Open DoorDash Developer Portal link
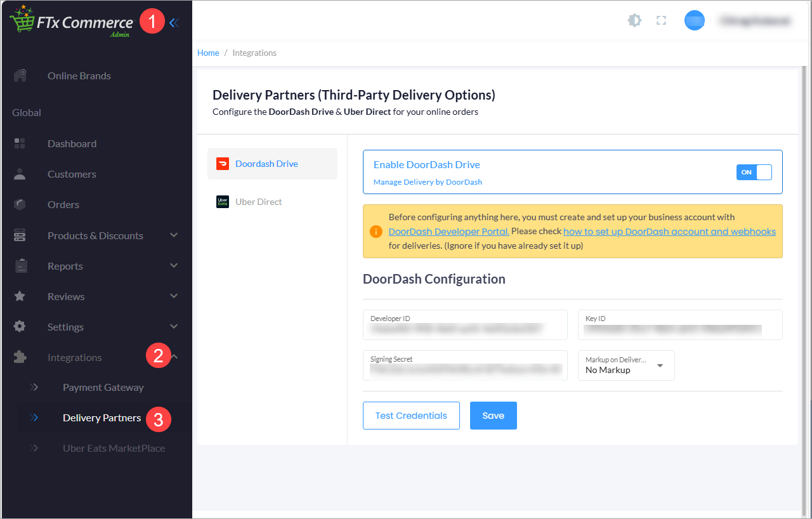812x519 pixels. [x=449, y=232]
